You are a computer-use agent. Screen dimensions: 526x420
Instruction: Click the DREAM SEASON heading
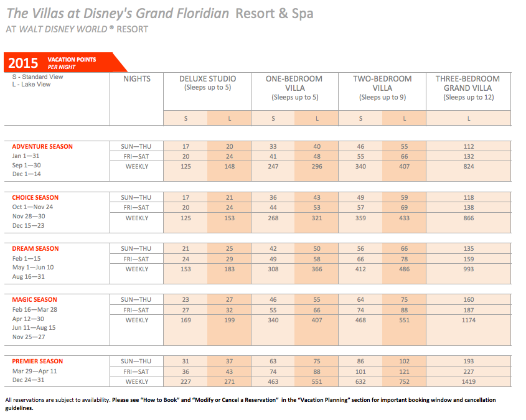tap(35, 249)
